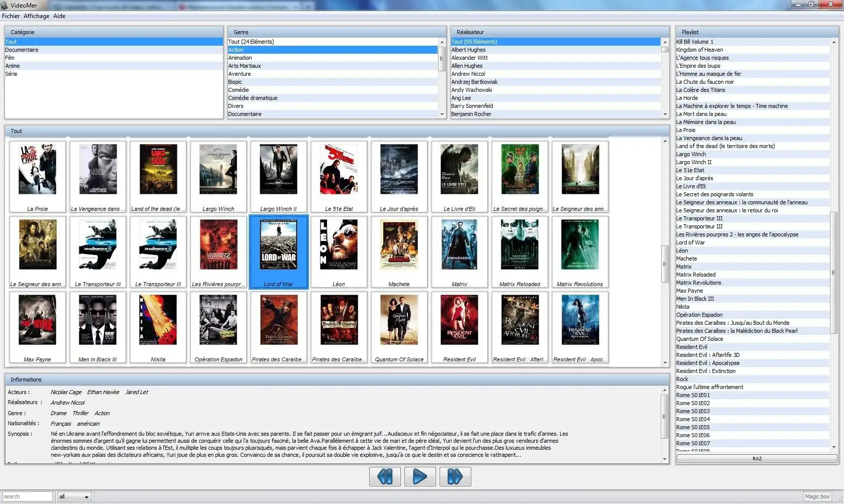Screen dimensions: 844x504
Task: Choose Comédie in the Genre list
Action: 239,90
